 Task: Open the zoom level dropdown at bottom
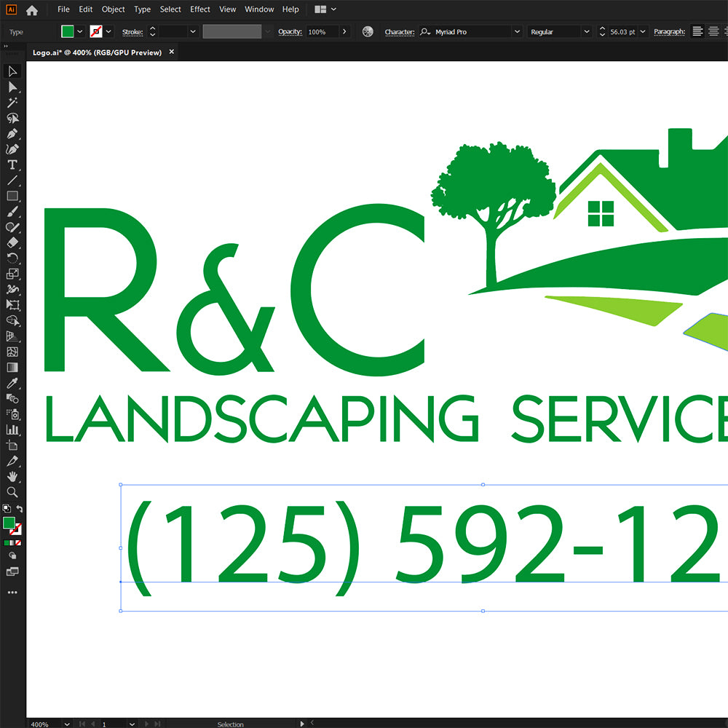coord(67,724)
